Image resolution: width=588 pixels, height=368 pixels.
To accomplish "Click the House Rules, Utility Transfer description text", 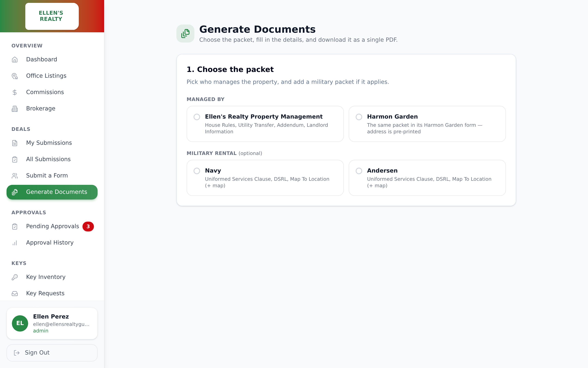I will (267, 128).
